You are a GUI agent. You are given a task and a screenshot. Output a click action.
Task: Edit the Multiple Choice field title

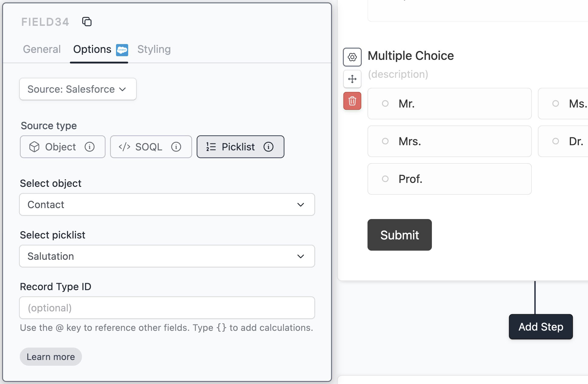tap(411, 56)
